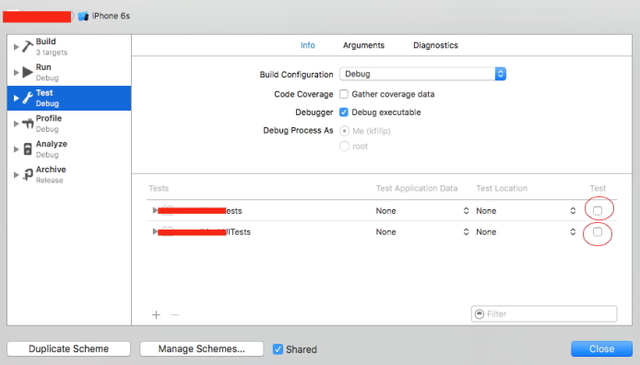640x365 pixels.
Task: Click the Archive icon in sidebar
Action: (x=27, y=175)
